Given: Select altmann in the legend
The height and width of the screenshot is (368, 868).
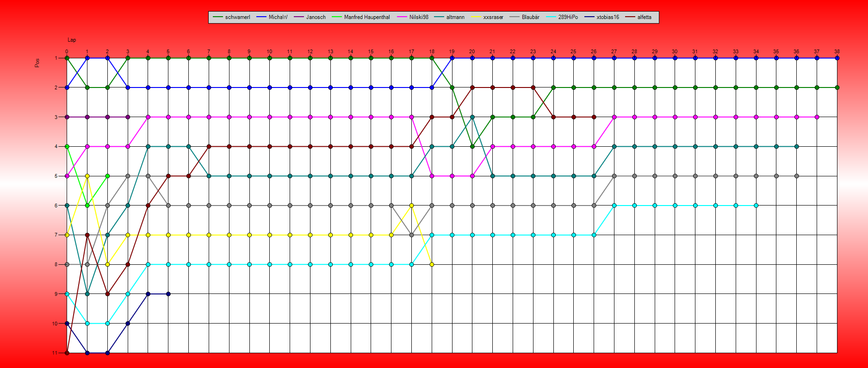Looking at the screenshot, I should point(449,17).
